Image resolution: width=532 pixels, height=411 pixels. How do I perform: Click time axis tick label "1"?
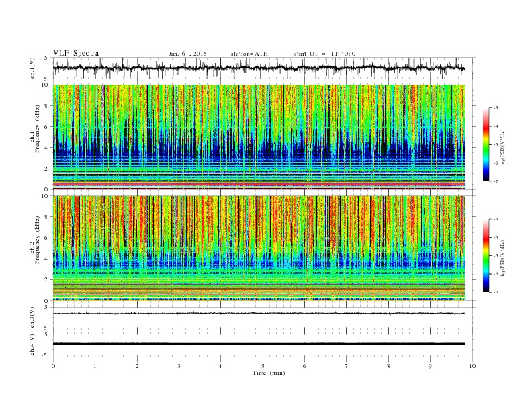[95, 366]
